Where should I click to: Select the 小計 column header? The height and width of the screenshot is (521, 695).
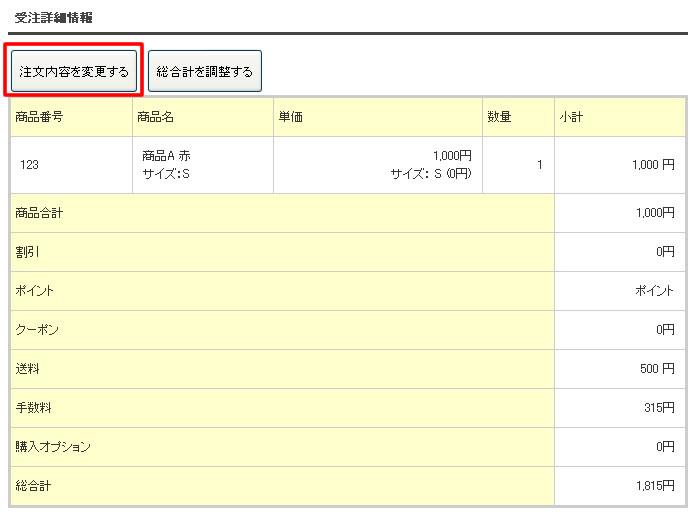[571, 117]
